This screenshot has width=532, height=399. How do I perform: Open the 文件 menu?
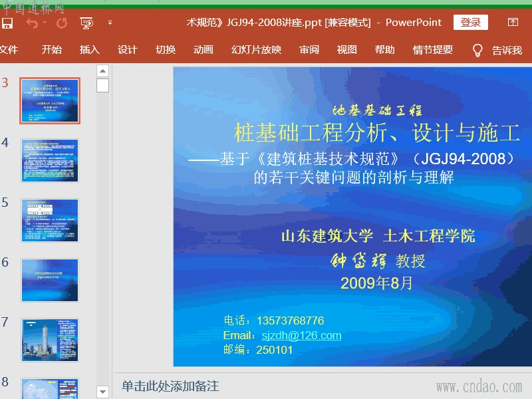[9, 50]
